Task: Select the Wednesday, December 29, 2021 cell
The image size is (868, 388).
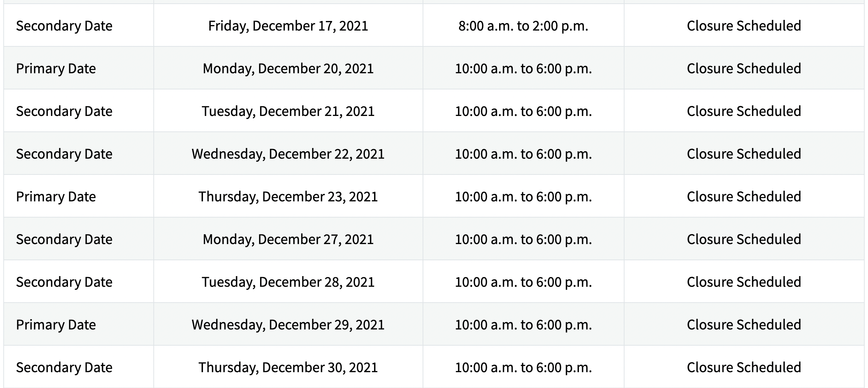Action: coord(288,325)
